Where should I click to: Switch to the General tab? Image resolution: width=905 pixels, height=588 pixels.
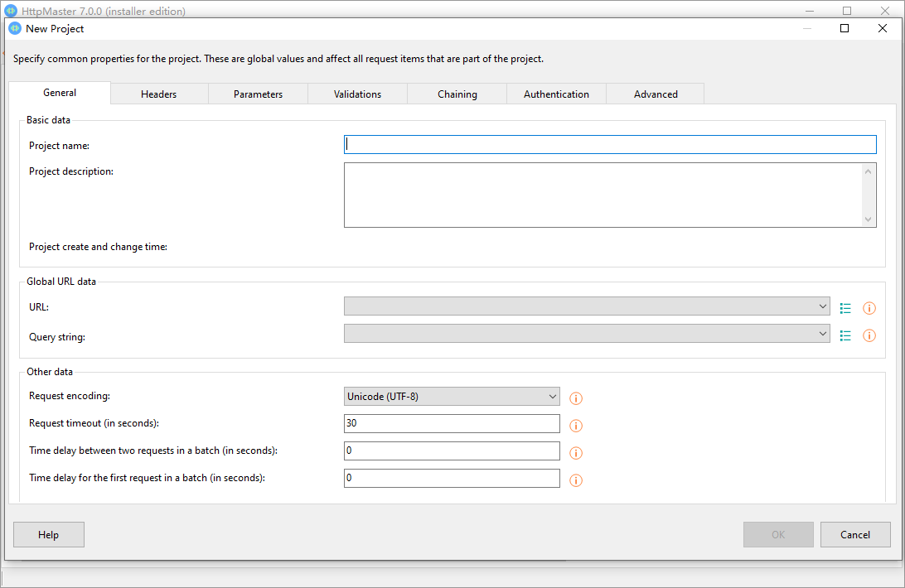coord(60,93)
